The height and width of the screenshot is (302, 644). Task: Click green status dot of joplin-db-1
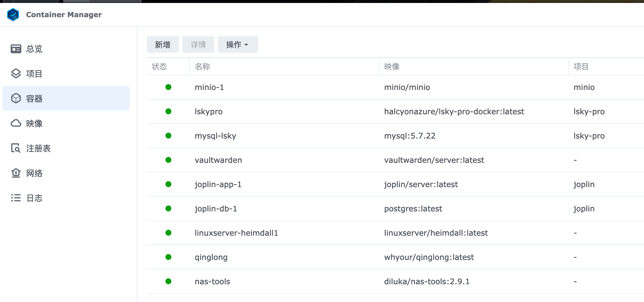coord(168,208)
